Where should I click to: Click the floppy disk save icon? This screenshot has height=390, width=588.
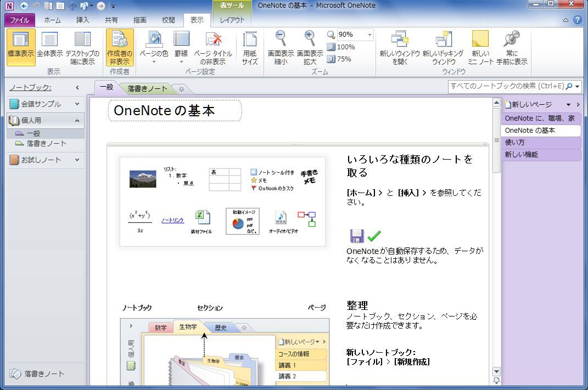pos(357,236)
